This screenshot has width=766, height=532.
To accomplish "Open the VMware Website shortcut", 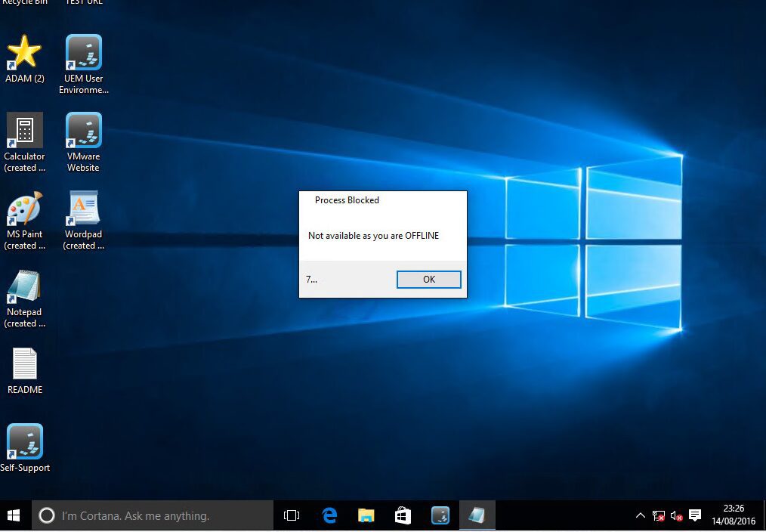I will pyautogui.click(x=84, y=142).
